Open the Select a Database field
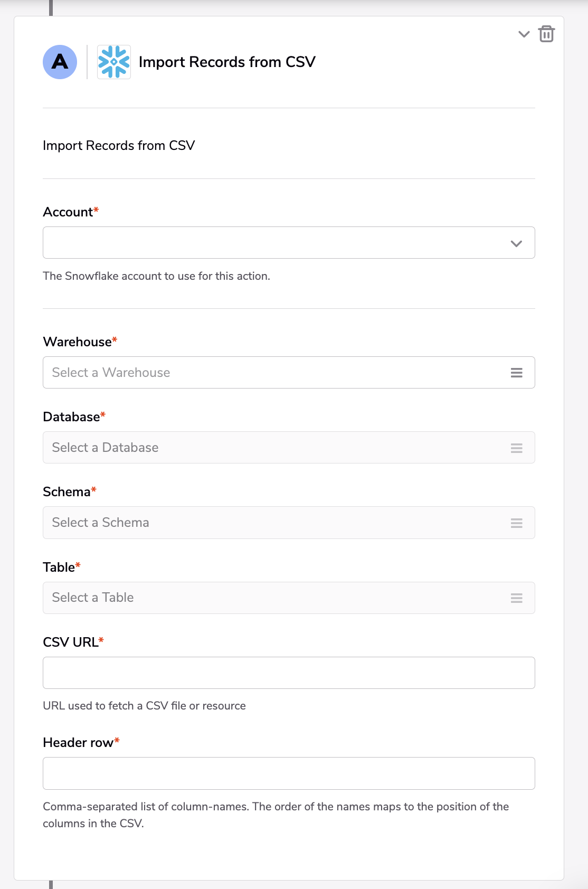The width and height of the screenshot is (588, 889). pos(289,448)
